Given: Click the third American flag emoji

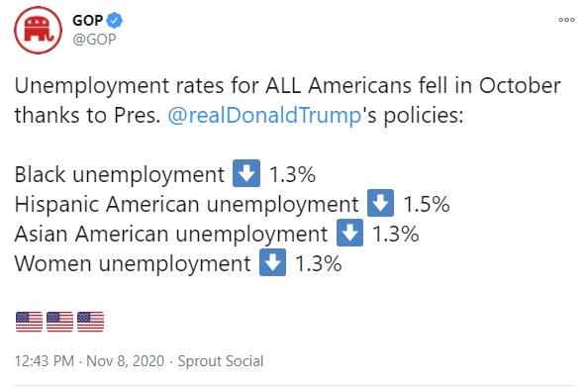Looking at the screenshot, I should click(x=90, y=322).
